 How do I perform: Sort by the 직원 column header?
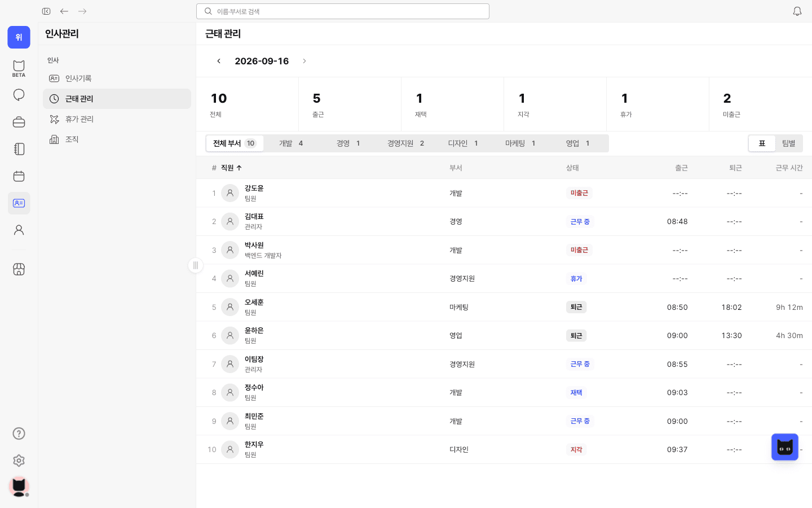click(231, 168)
